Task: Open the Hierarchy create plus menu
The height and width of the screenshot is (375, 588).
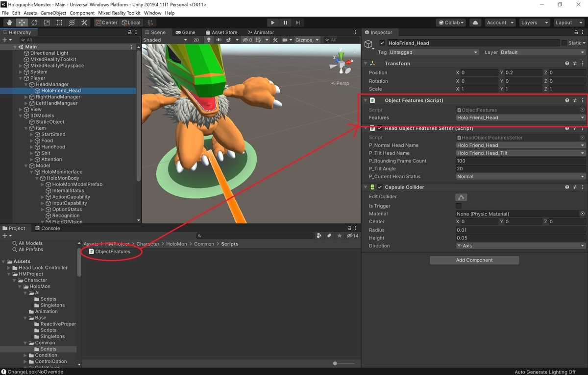Action: [6, 40]
